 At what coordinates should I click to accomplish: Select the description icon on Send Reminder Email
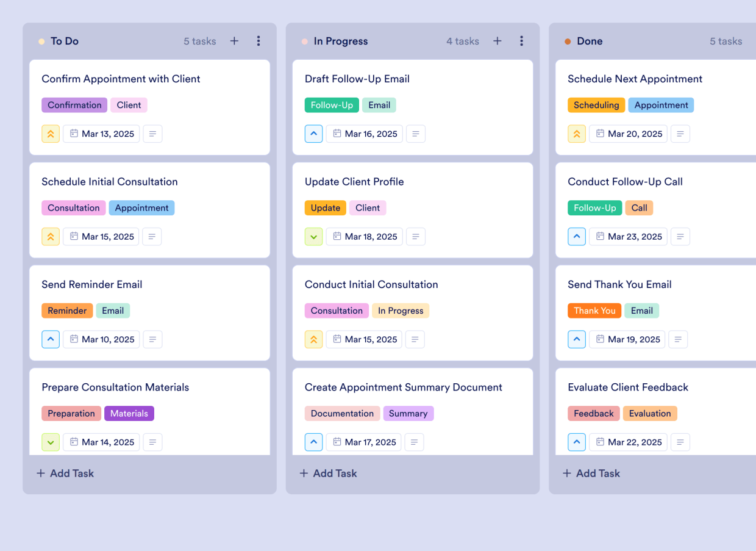point(152,339)
